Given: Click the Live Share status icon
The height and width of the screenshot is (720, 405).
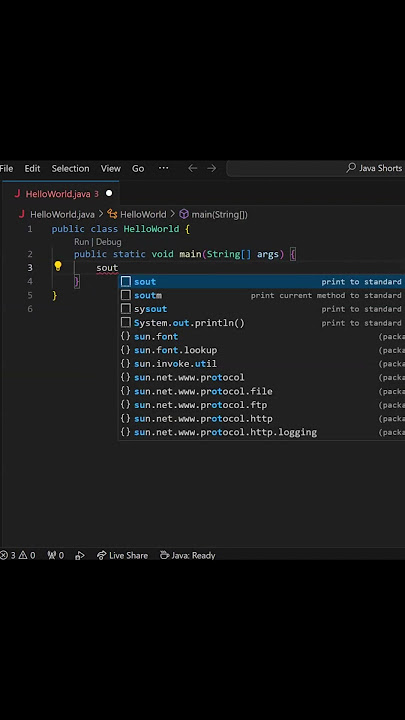Looking at the screenshot, I should pyautogui.click(x=123, y=555).
